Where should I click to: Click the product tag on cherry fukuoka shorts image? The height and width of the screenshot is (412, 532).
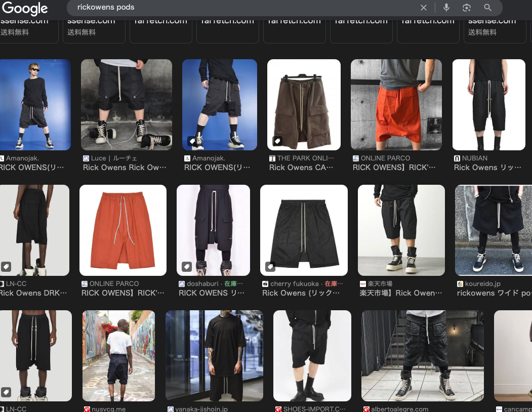tap(270, 267)
